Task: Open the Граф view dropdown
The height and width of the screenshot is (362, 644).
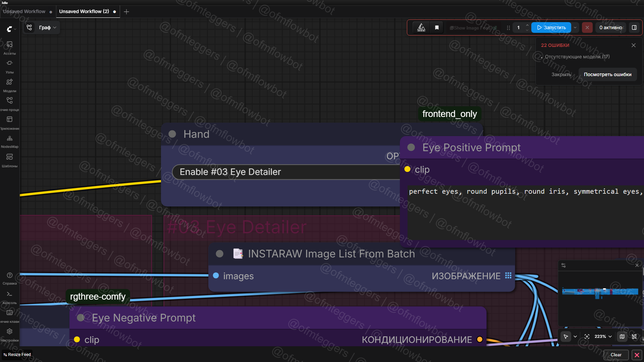Action: (x=47, y=27)
